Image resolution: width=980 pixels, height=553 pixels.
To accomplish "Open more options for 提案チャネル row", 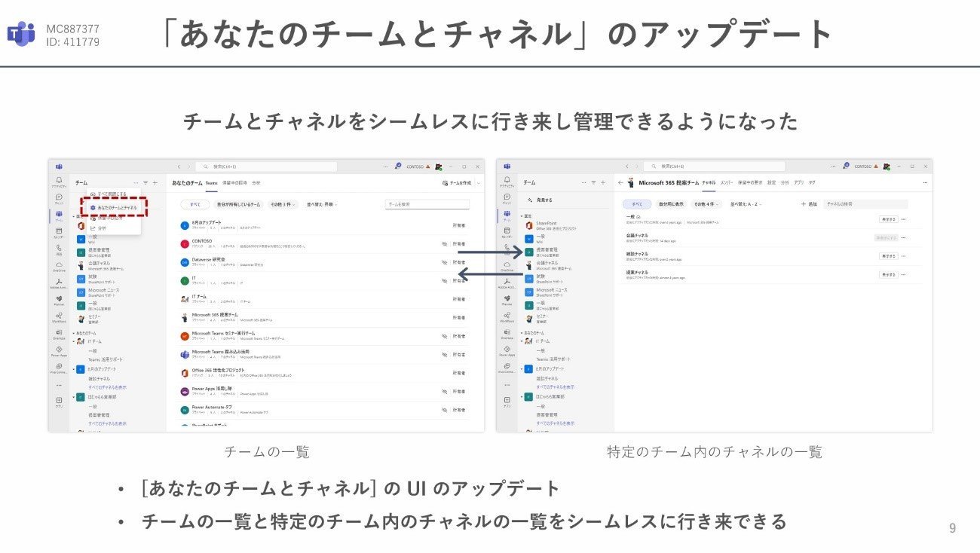I will pyautogui.click(x=903, y=275).
